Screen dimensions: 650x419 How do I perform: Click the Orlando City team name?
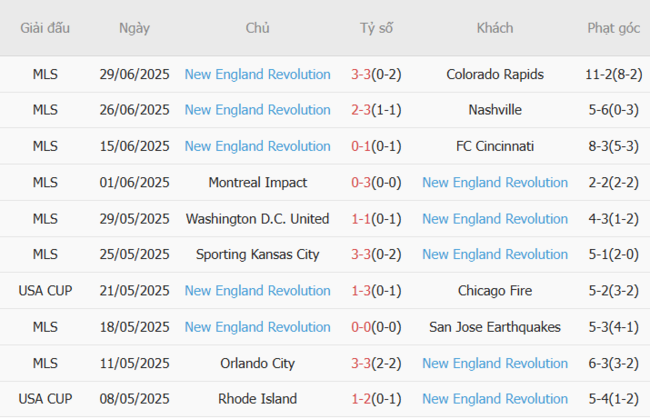point(257,363)
